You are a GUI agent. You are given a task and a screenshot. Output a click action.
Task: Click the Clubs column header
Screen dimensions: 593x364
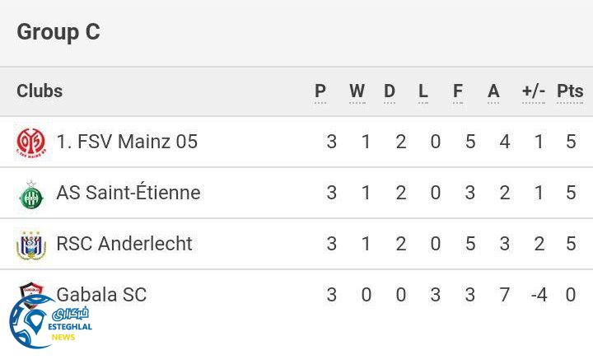pyautogui.click(x=40, y=91)
